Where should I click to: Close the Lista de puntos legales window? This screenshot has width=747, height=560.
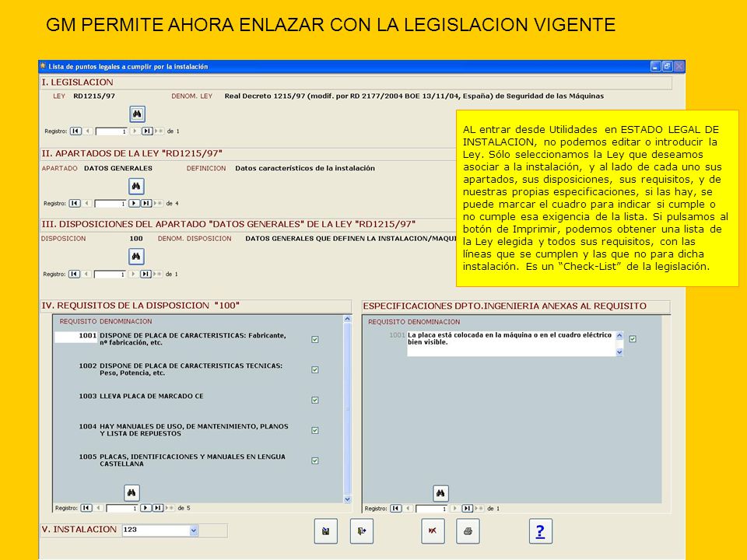679,67
